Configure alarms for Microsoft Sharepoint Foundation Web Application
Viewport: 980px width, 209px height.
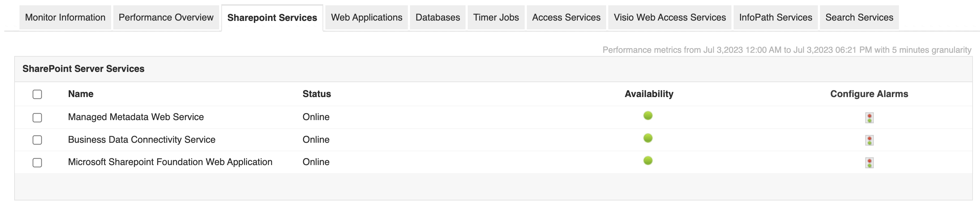pyautogui.click(x=869, y=163)
